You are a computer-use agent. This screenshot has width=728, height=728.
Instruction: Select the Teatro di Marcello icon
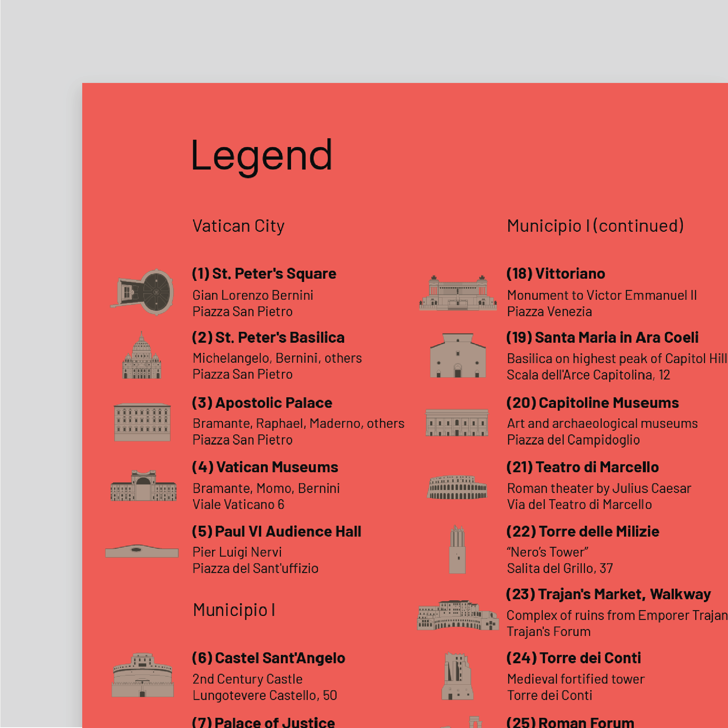point(457,487)
